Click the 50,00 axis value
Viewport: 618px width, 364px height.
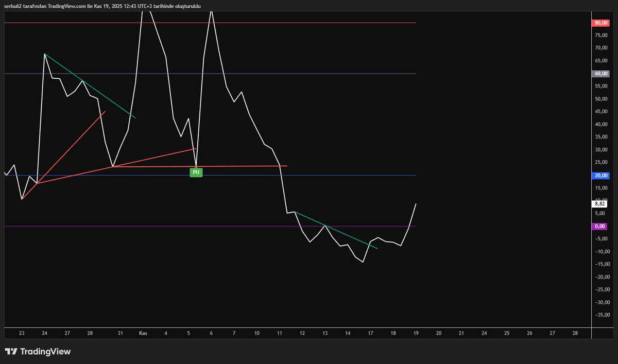[600, 99]
